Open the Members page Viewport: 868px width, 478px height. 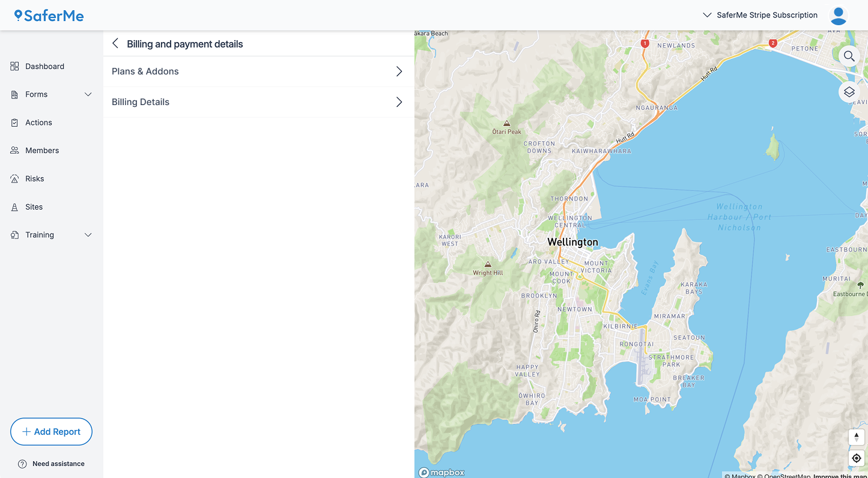(x=42, y=151)
